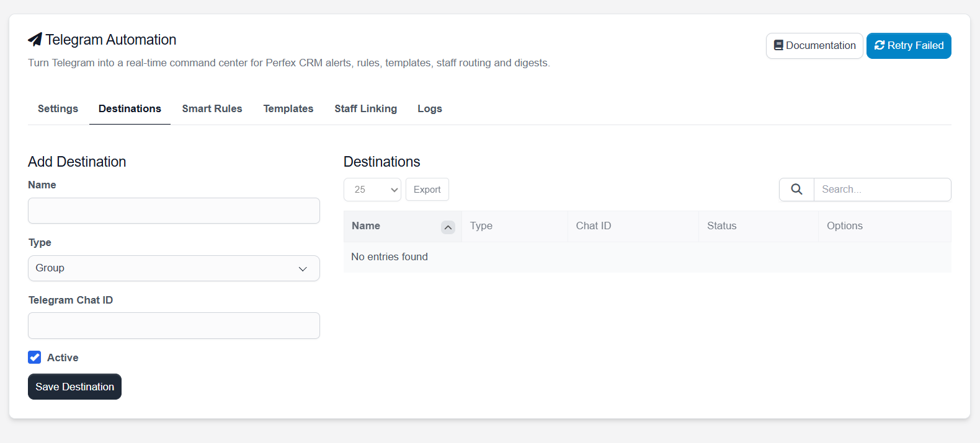The height and width of the screenshot is (443, 980).
Task: Open the Type dropdown showing Group
Action: (174, 268)
